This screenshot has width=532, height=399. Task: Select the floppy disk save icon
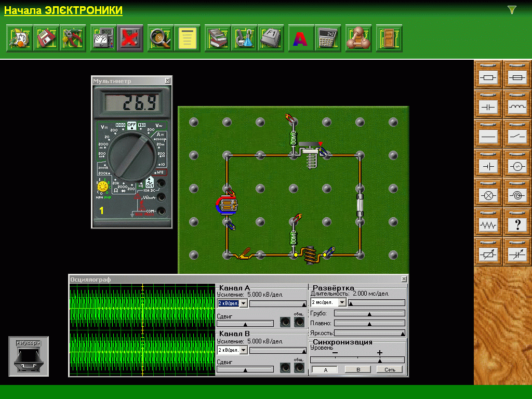46,38
